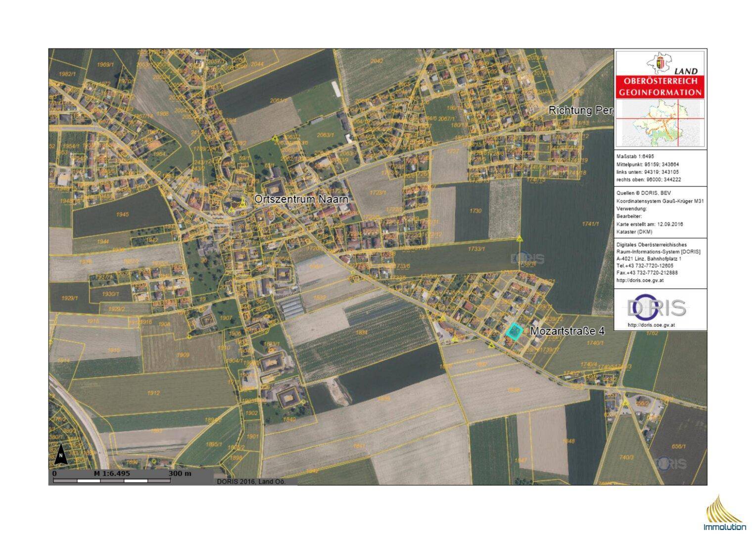The image size is (756, 534).
Task: Click the "Fax.+43 732-7720-212888" fax number
Action: click(647, 273)
